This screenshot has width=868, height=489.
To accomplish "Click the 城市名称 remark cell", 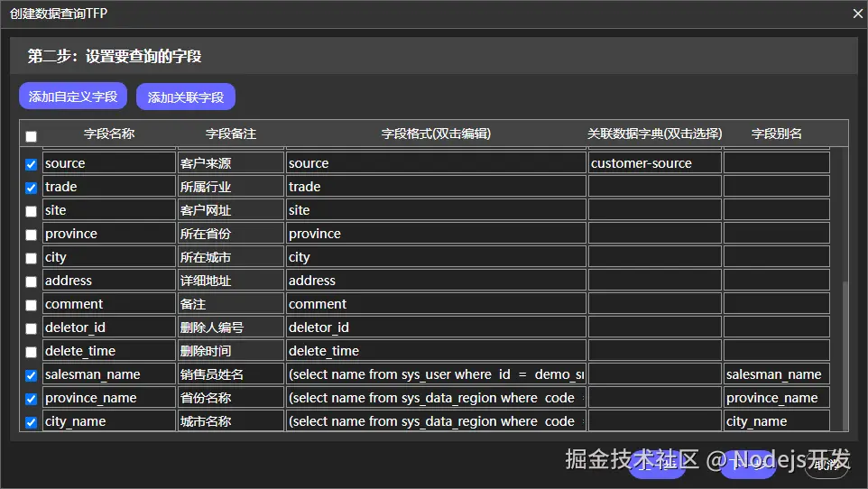I will [231, 421].
